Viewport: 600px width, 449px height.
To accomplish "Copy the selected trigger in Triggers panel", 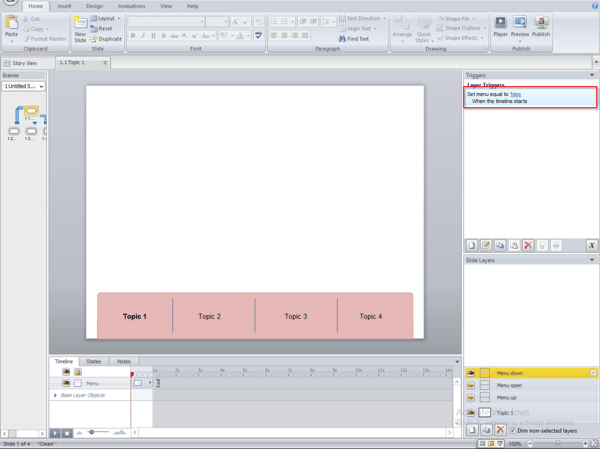I will tap(500, 245).
